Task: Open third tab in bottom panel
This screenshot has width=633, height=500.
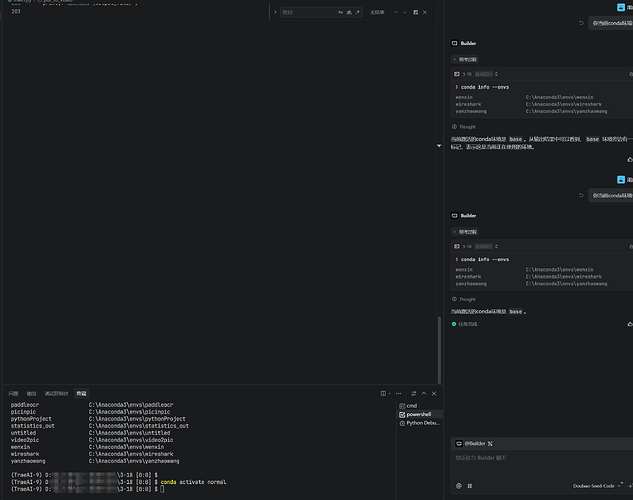Action: pyautogui.click(x=57, y=393)
